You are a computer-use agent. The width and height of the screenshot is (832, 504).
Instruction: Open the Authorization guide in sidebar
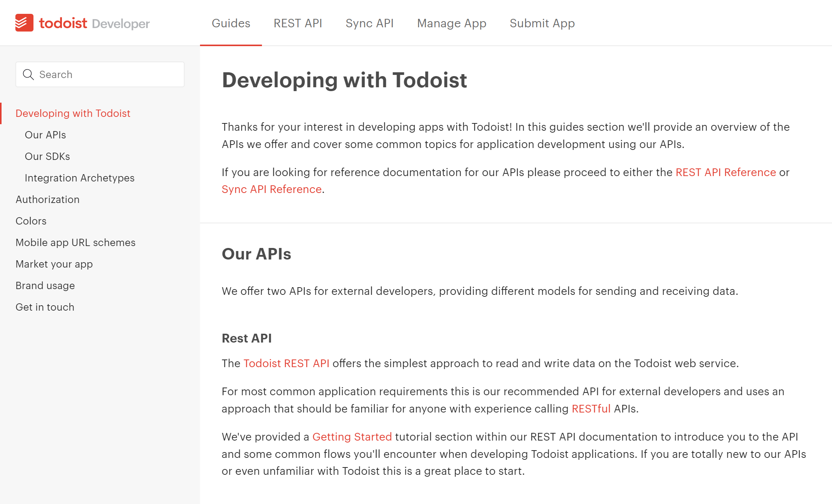click(48, 200)
